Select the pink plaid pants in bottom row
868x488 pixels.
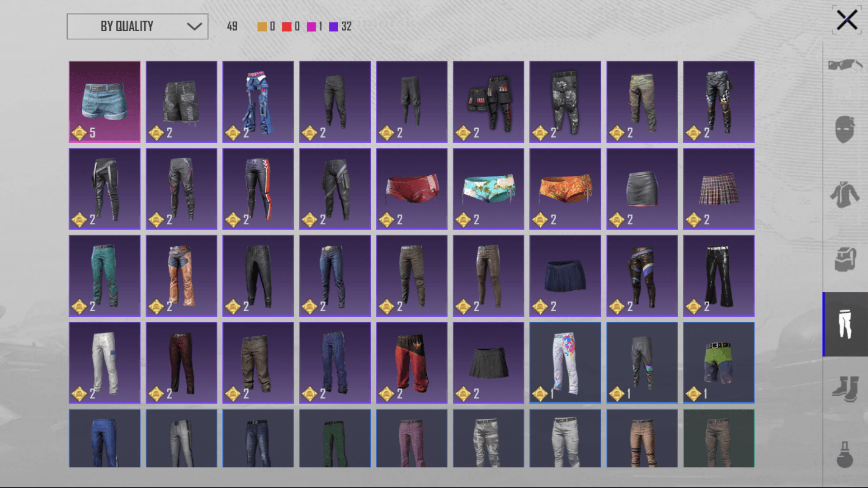(412, 438)
